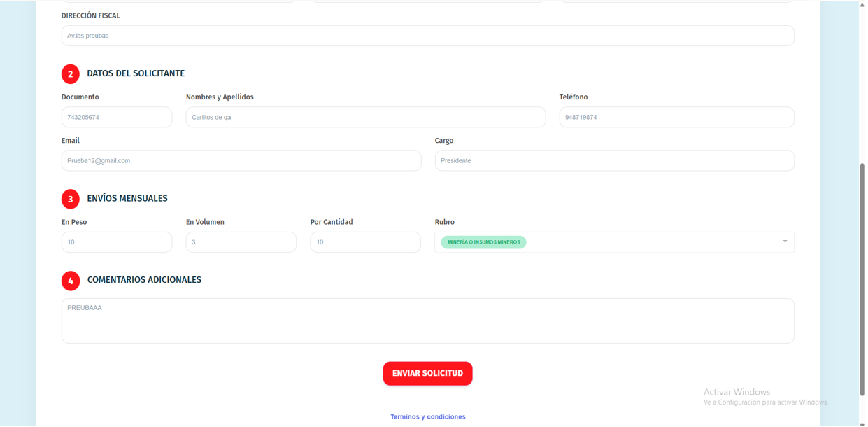Select the Teléfono input field
The height and width of the screenshot is (427, 868).
pyautogui.click(x=676, y=118)
